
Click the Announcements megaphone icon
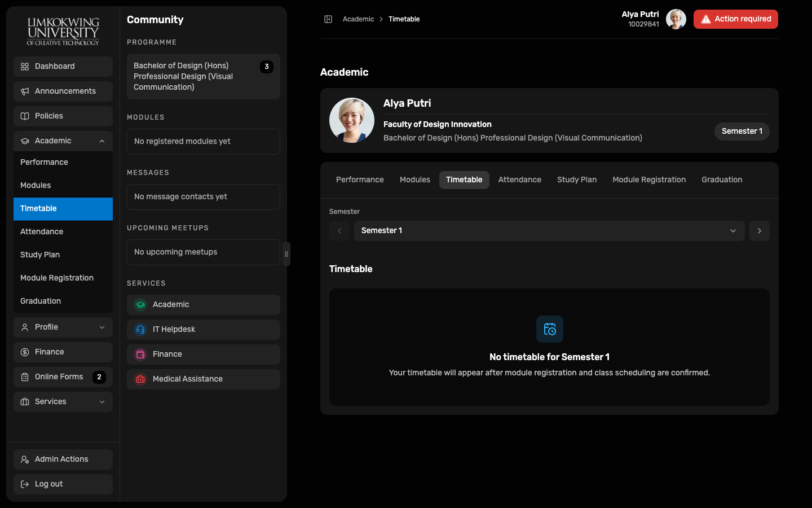coord(25,91)
